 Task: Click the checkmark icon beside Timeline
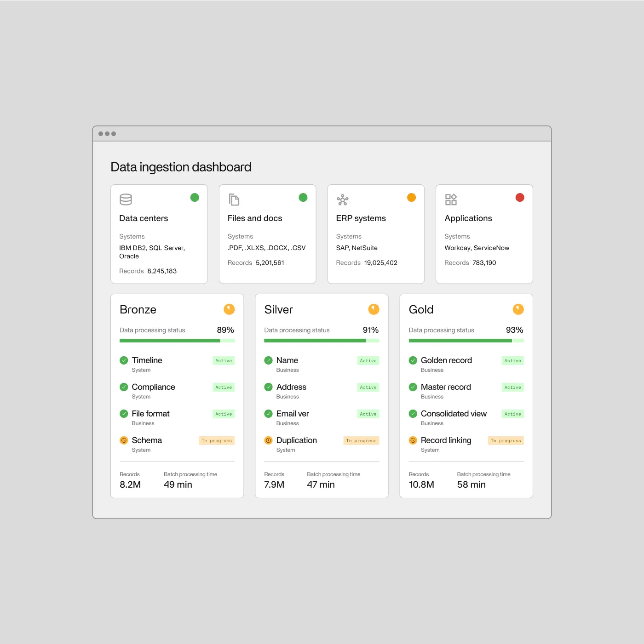124,360
